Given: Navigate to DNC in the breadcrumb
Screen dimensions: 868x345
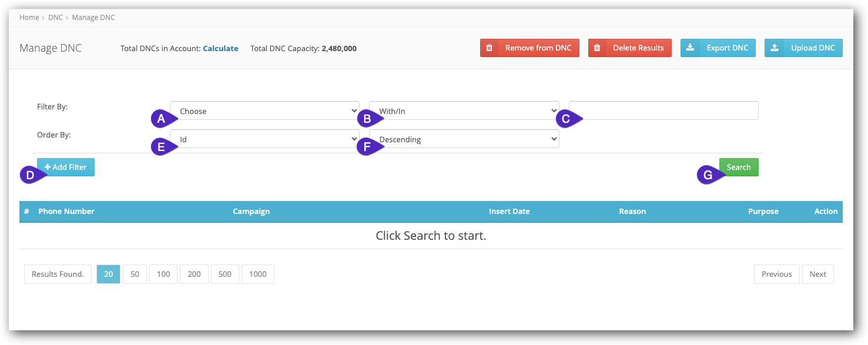Looking at the screenshot, I should 55,17.
